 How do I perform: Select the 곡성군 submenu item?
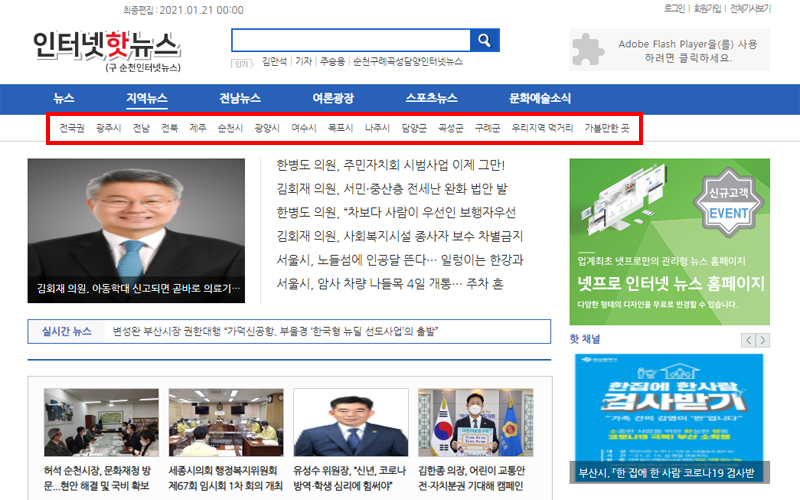[x=451, y=128]
